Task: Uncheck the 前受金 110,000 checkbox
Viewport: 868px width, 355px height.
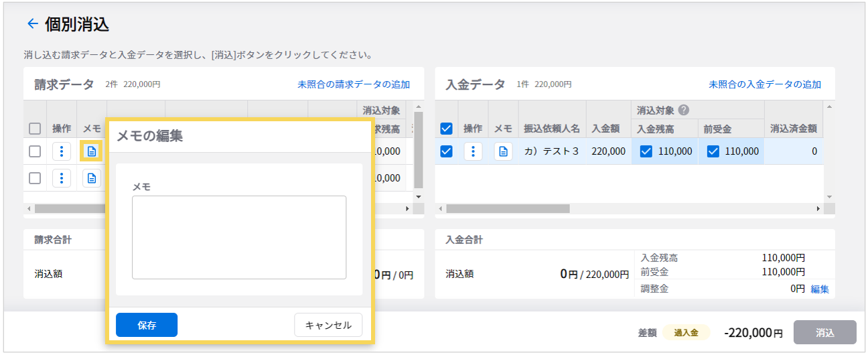Action: [713, 151]
